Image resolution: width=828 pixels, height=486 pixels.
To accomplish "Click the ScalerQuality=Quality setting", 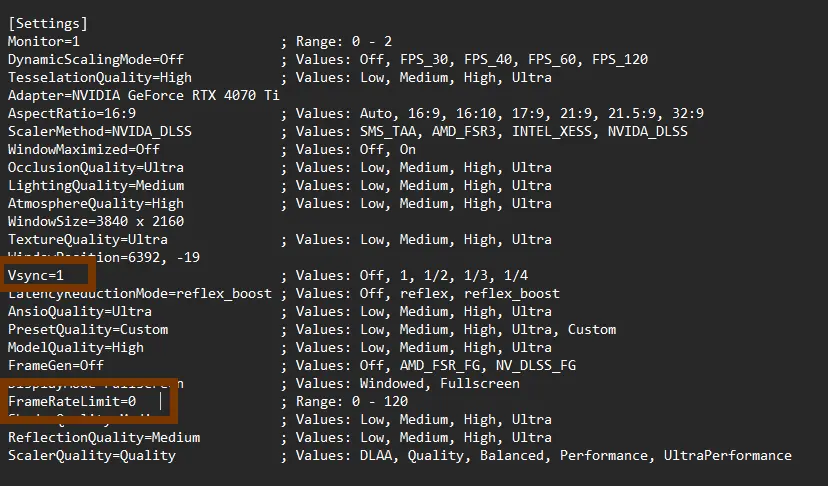I will [x=92, y=455].
